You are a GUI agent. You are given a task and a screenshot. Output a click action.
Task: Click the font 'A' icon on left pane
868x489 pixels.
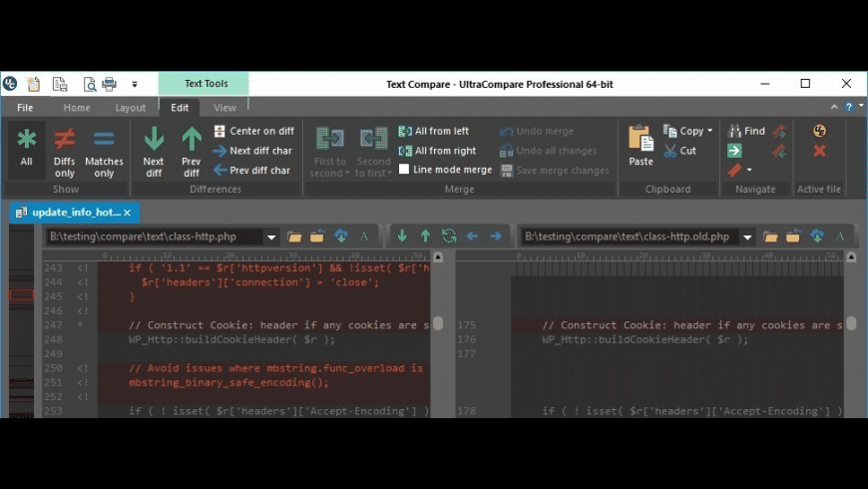[364, 237]
